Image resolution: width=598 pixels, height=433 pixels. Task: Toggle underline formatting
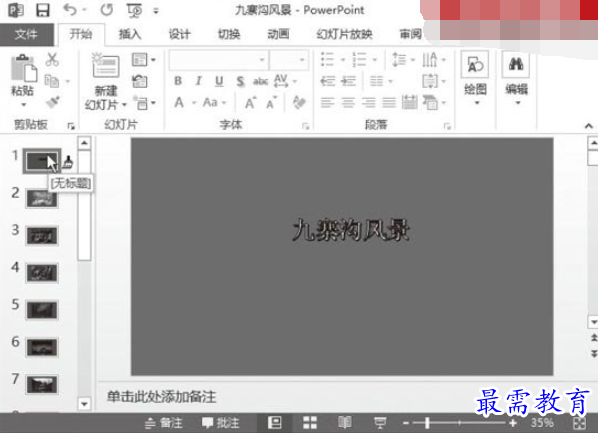click(219, 81)
